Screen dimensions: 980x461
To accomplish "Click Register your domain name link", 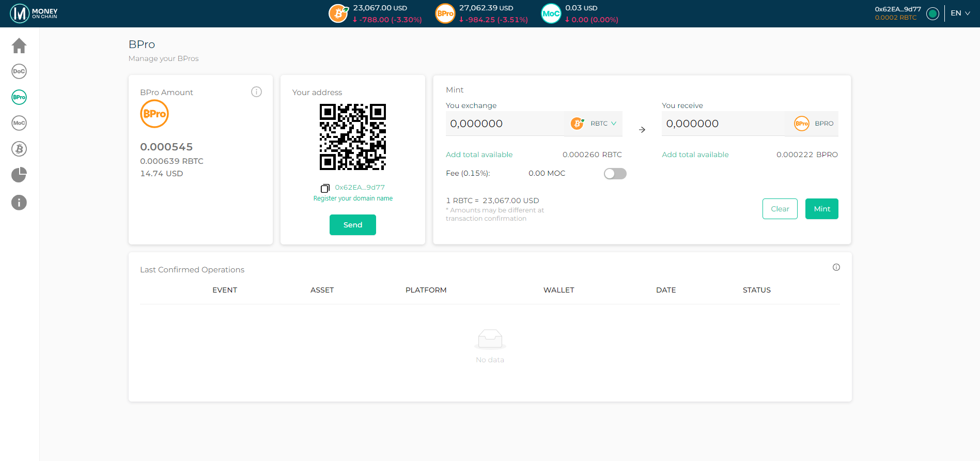I will 353,198.
